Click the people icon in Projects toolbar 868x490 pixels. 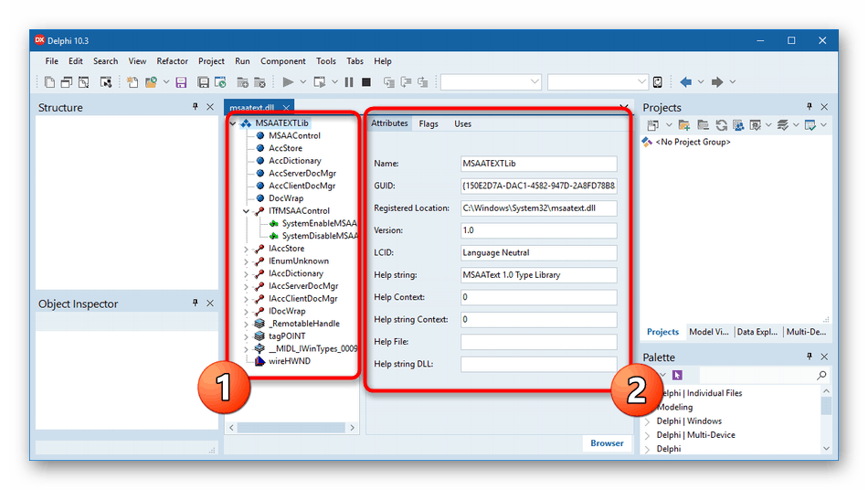[738, 125]
